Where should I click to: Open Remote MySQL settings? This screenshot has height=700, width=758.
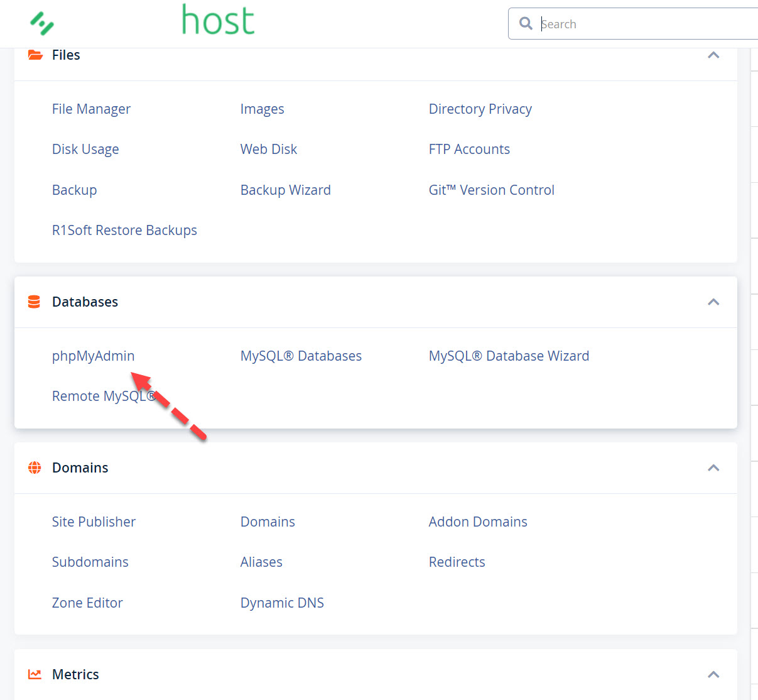click(104, 396)
